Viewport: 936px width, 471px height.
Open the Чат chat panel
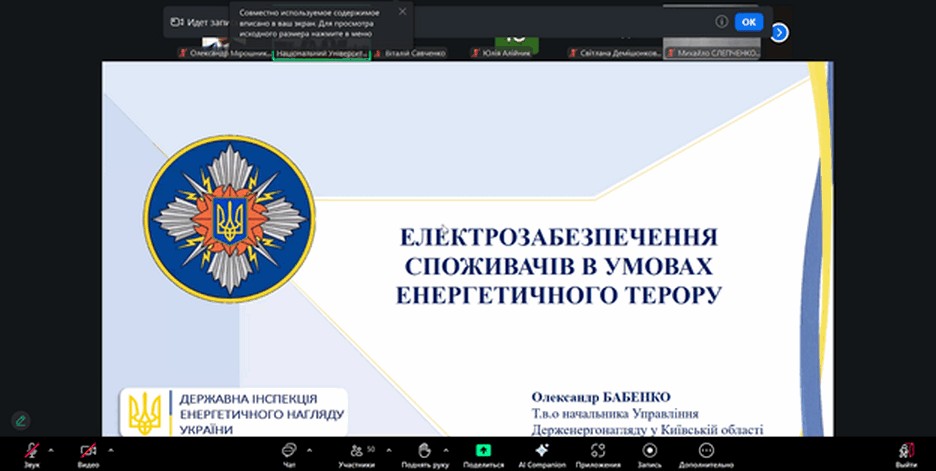[289, 453]
